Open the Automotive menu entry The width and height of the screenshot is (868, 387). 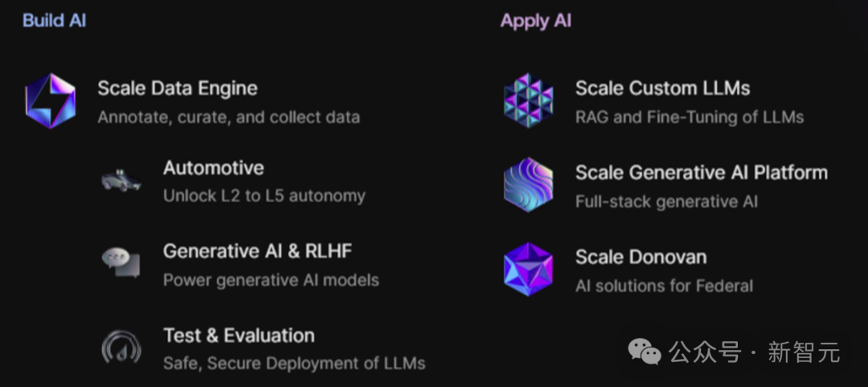(x=213, y=168)
